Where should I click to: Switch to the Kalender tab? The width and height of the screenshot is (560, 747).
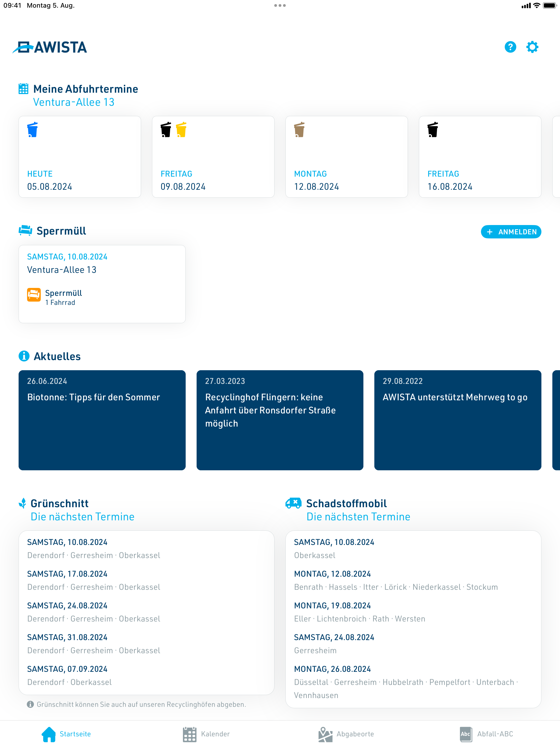pyautogui.click(x=206, y=734)
